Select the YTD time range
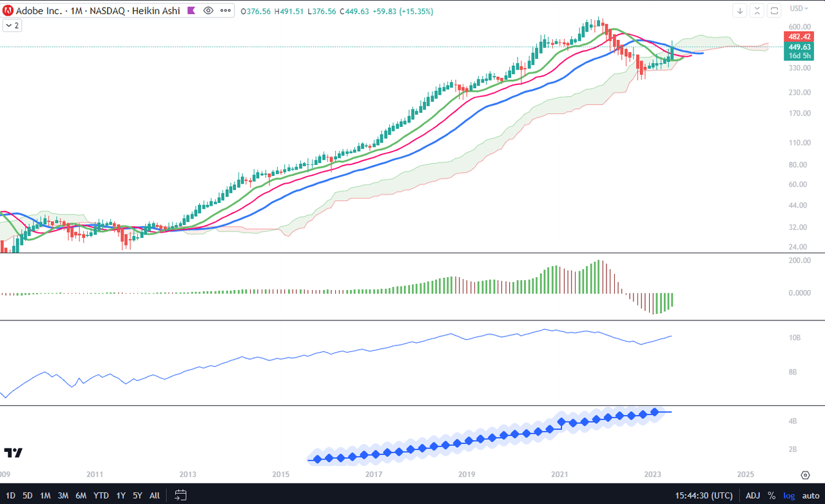825x504 pixels. tap(101, 496)
